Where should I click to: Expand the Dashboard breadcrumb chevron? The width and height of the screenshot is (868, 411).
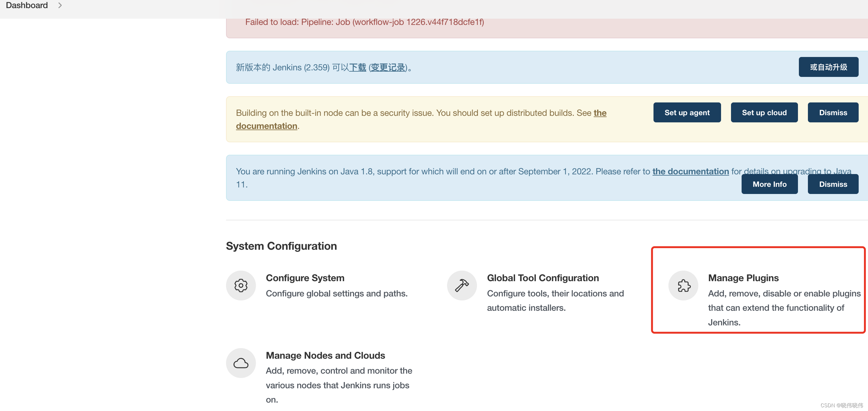click(60, 5)
